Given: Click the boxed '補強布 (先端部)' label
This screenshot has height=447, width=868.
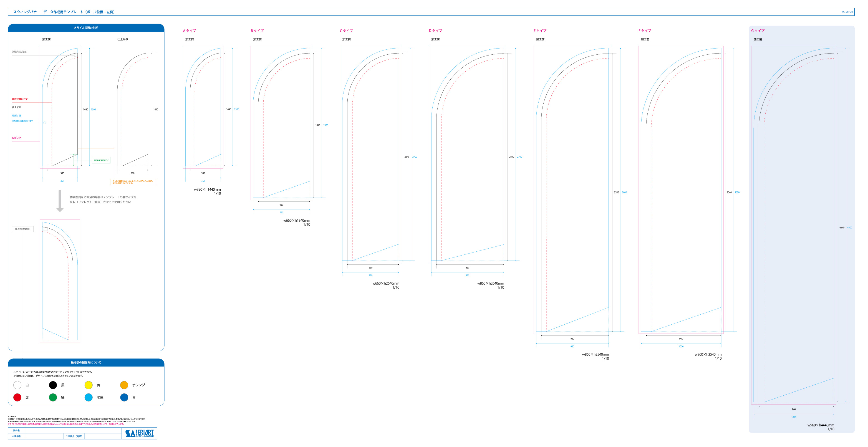Looking at the screenshot, I should [x=22, y=229].
